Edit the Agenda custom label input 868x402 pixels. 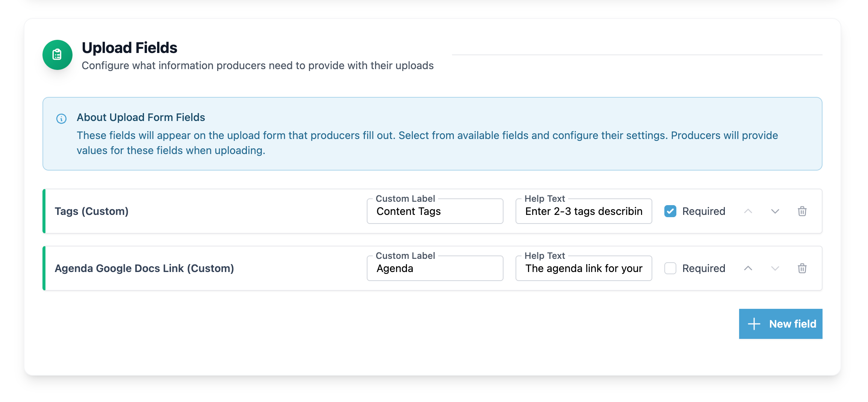click(x=435, y=268)
